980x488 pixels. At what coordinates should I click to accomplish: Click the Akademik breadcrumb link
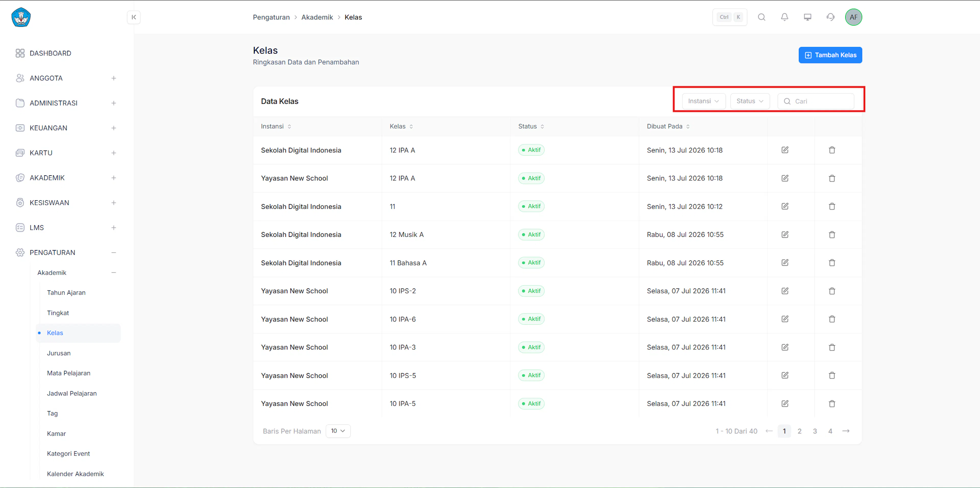(x=317, y=17)
